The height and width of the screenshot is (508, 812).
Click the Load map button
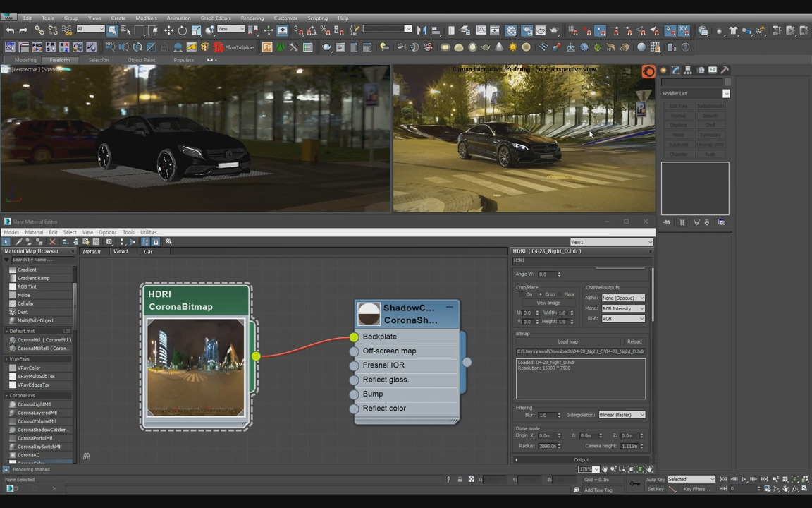pos(567,341)
